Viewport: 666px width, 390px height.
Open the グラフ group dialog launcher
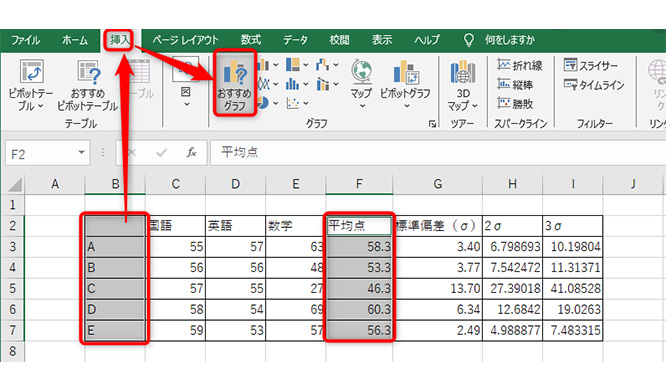[x=432, y=124]
